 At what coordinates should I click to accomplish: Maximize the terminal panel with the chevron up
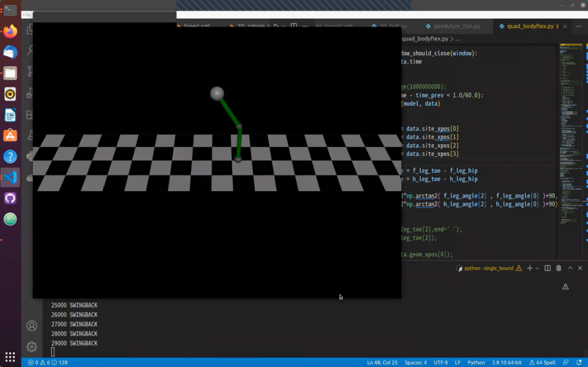coord(570,268)
